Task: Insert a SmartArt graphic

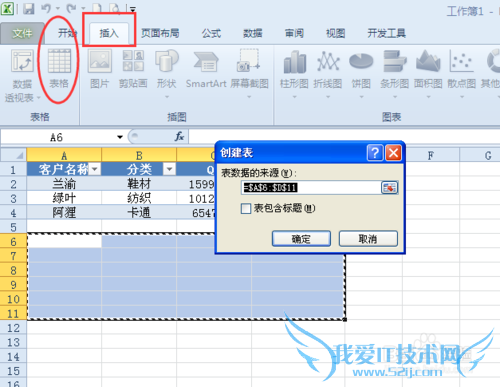Action: click(x=206, y=62)
